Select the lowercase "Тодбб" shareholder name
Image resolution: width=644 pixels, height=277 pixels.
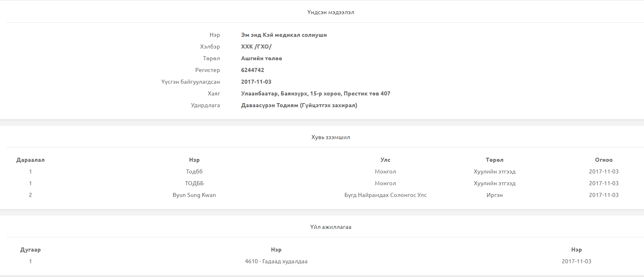(194, 171)
